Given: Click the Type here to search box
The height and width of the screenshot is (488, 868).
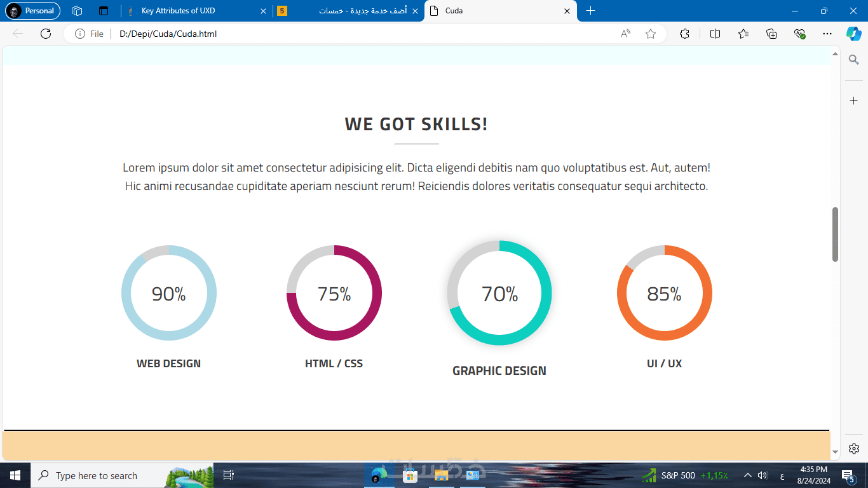Looking at the screenshot, I should click(122, 475).
